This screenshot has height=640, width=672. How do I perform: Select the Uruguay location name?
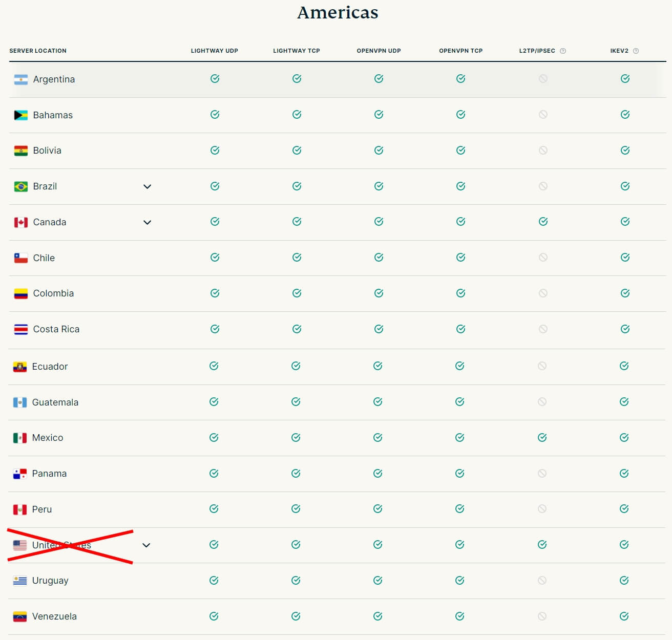coord(50,581)
